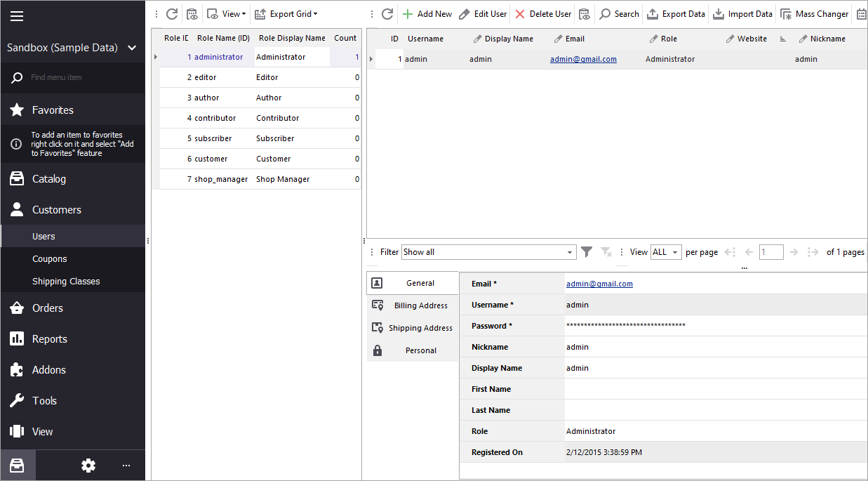This screenshot has height=481, width=868.
Task: Click admin@gmail.com link in users grid
Action: tap(583, 60)
